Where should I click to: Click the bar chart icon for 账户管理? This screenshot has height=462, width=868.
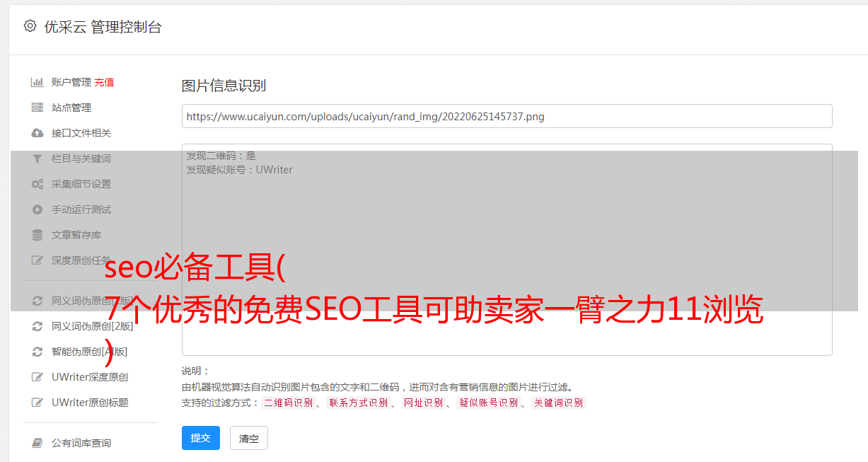37,82
